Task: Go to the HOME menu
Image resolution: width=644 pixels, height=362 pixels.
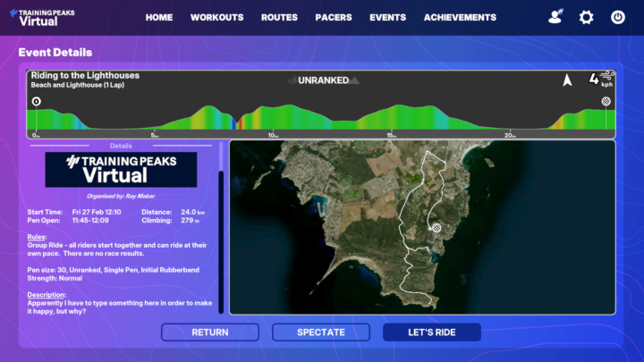Action: (x=159, y=17)
